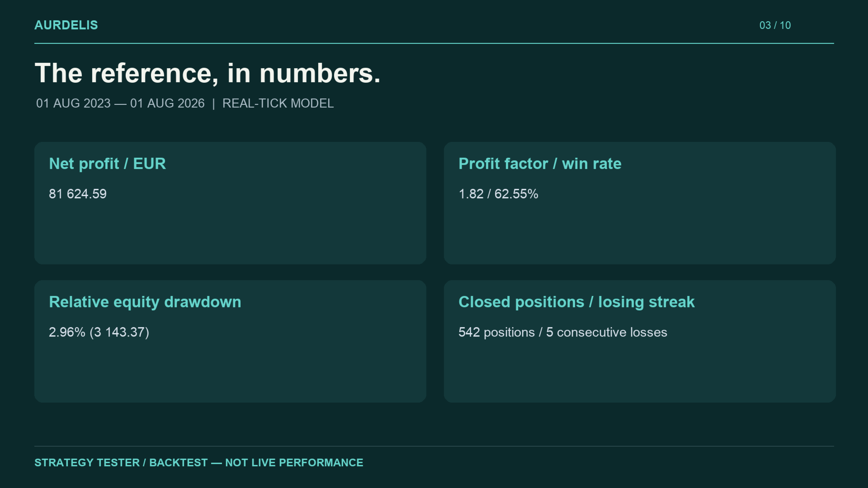Select the NOT LIVE PERFORMANCE disclaimer
This screenshot has height=488, width=868.
coord(294,463)
